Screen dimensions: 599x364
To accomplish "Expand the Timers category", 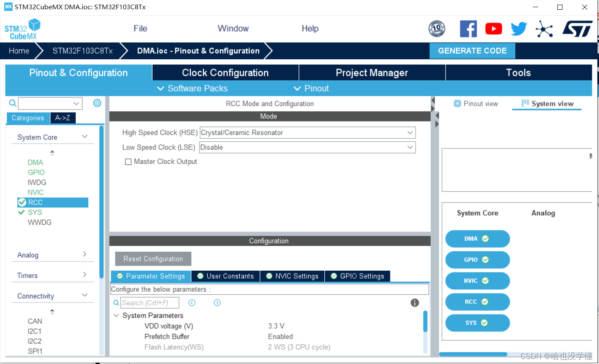I will pos(85,275).
